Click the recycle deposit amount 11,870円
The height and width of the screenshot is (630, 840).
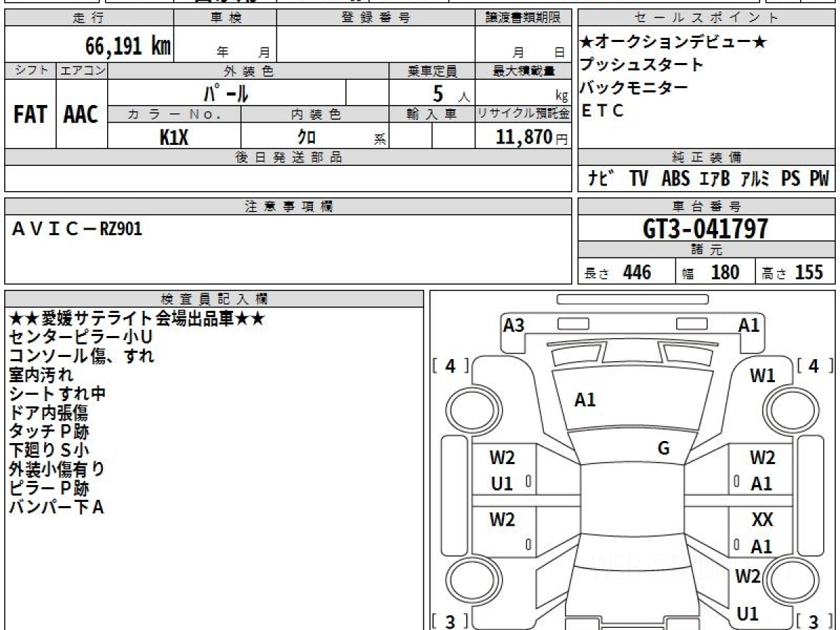532,137
